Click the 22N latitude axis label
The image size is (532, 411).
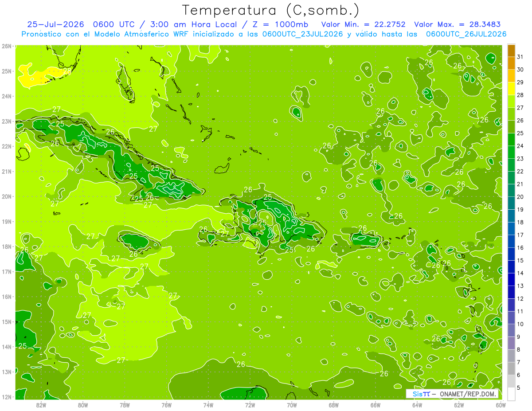[6, 146]
